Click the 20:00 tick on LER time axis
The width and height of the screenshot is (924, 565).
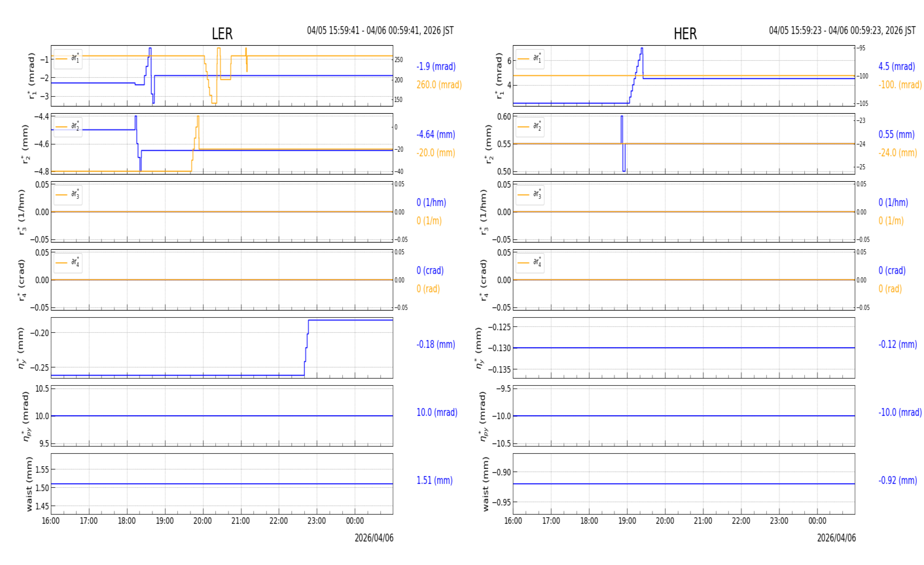point(203,521)
